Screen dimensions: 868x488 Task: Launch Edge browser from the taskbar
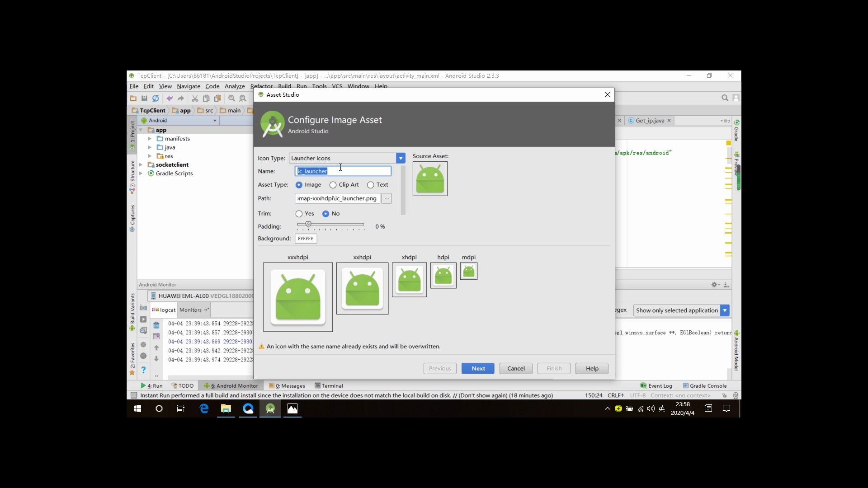point(204,409)
